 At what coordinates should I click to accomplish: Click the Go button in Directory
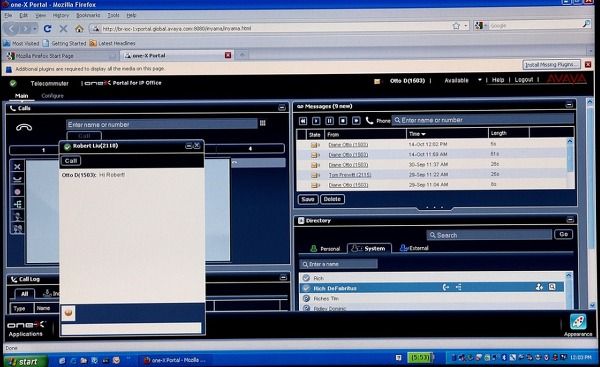pyautogui.click(x=564, y=234)
